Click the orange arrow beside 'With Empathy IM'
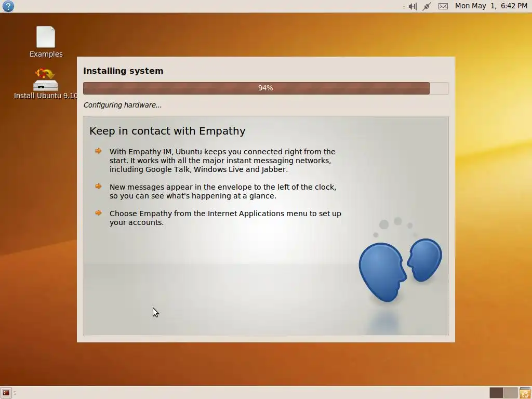 tap(98, 151)
